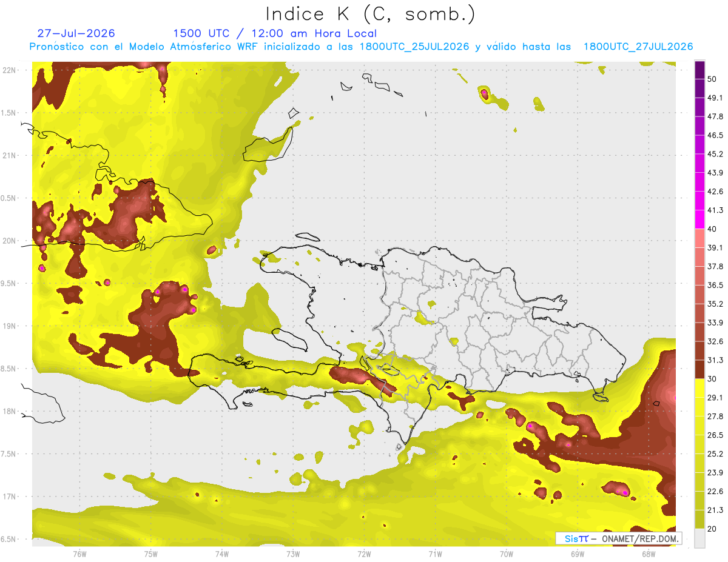Click the longitude label '70W'

(x=506, y=554)
